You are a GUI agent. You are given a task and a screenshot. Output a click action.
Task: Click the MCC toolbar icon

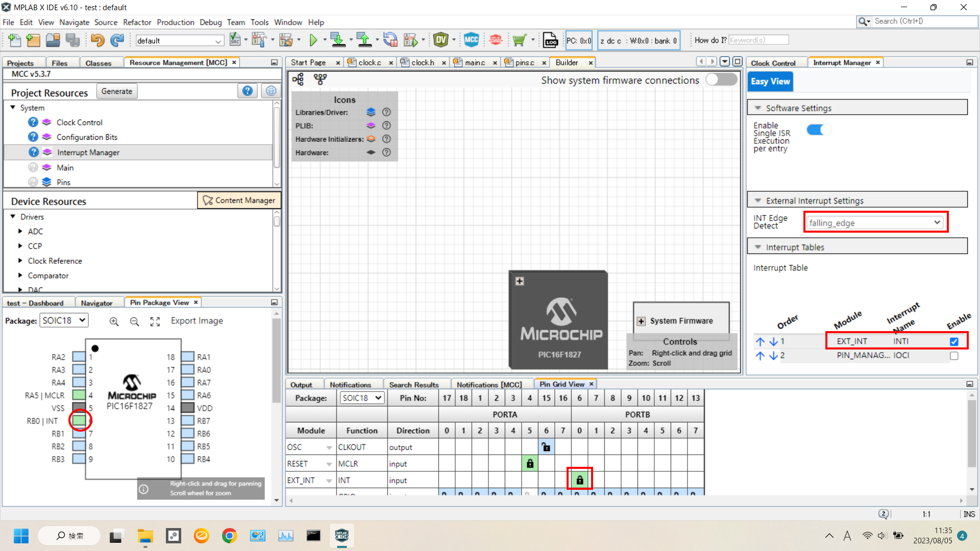pos(471,40)
